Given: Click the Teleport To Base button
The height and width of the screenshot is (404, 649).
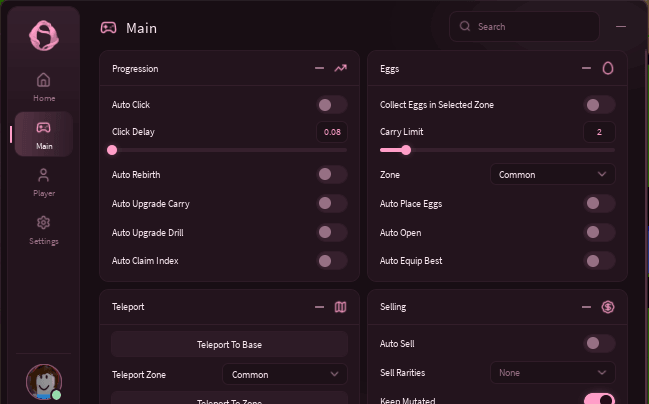Looking at the screenshot, I should 229,344.
